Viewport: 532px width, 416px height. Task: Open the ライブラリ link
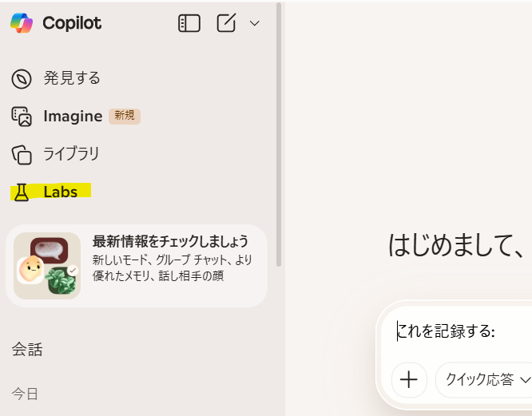[x=71, y=153]
